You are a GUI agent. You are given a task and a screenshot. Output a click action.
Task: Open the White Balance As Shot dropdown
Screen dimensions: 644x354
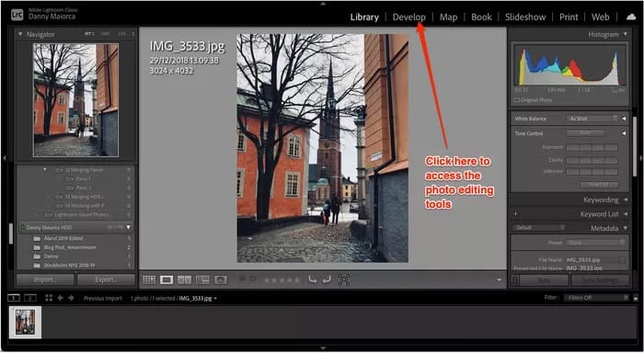pyautogui.click(x=592, y=119)
